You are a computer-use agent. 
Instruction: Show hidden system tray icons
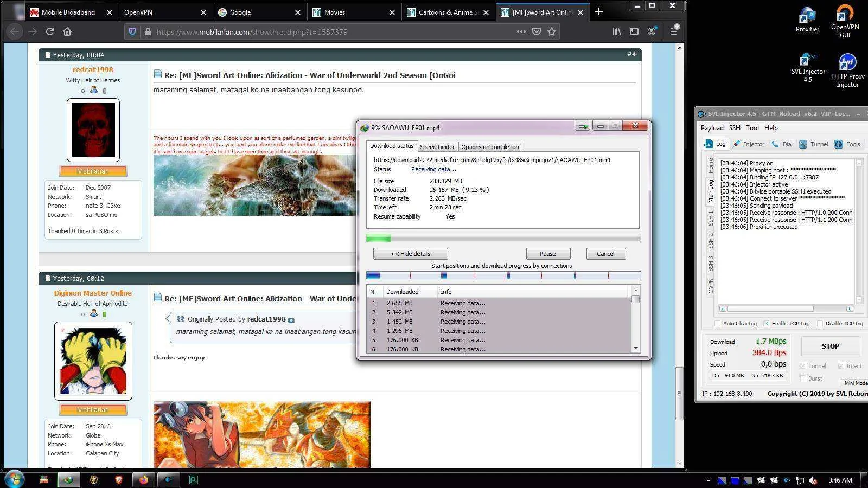(x=708, y=480)
